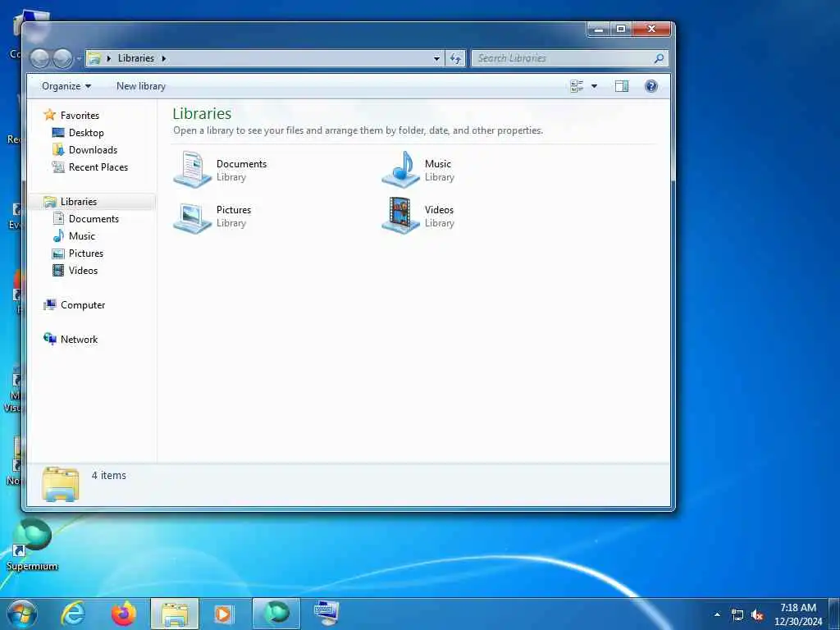Open the Music library icon
Viewport: 840px width, 630px height.
400,169
